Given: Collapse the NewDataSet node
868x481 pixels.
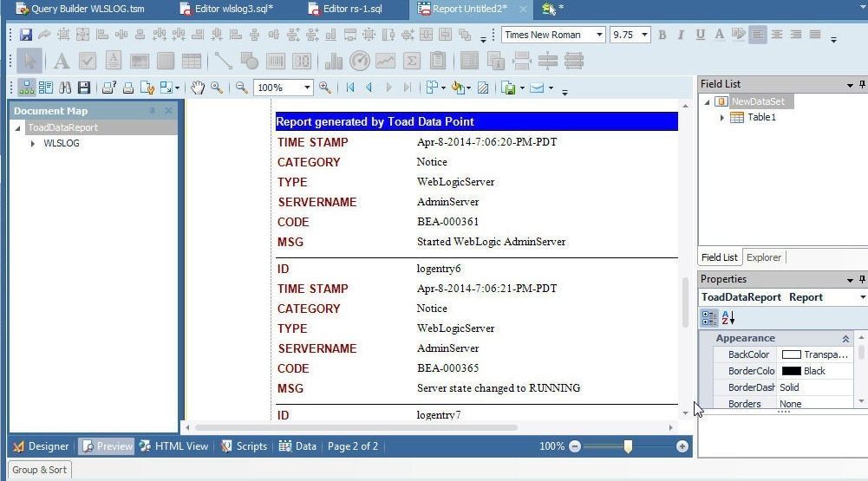Looking at the screenshot, I should (707, 102).
